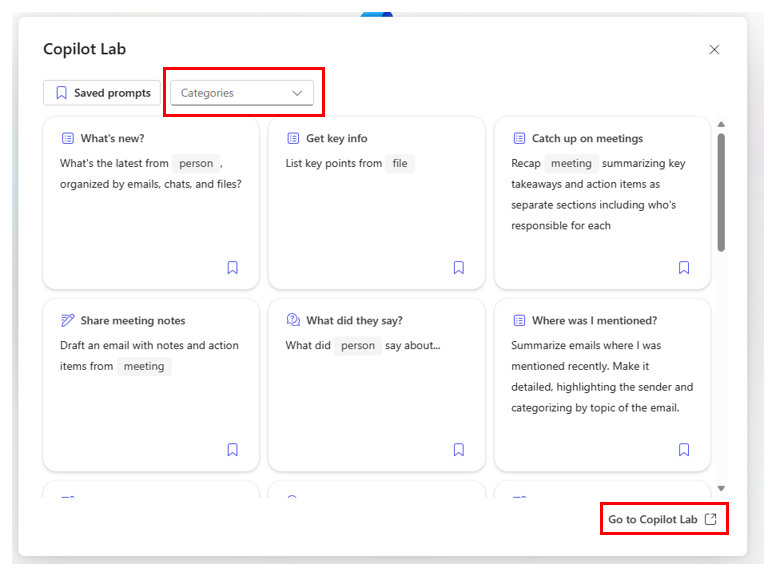Click "say about..." text in What did they say
776x573 pixels.
tap(413, 345)
